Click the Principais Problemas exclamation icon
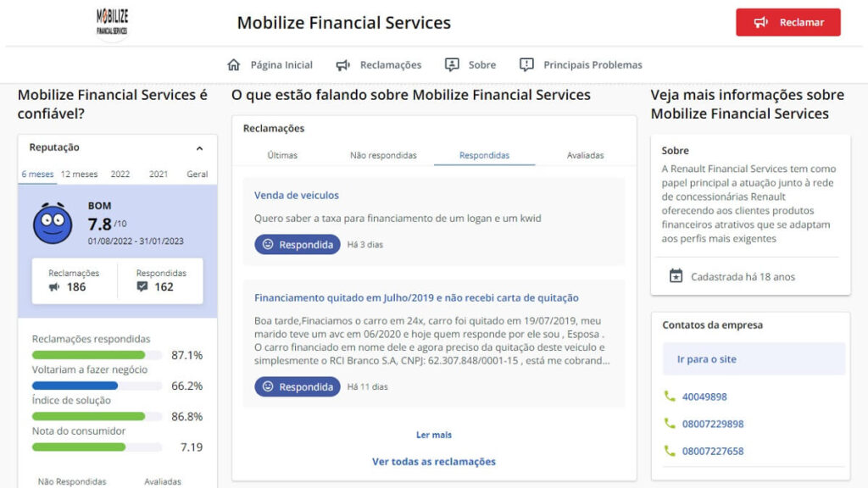868x488 pixels. pyautogui.click(x=526, y=64)
